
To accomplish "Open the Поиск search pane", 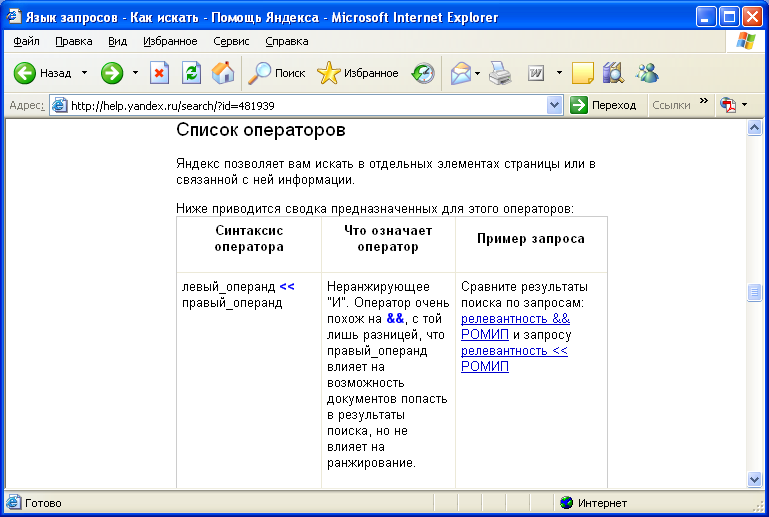I will point(277,74).
